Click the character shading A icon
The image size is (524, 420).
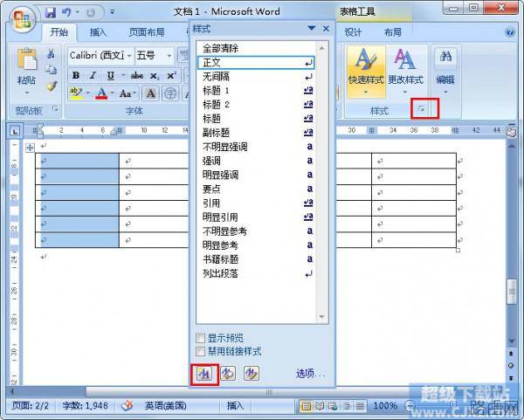pos(150,93)
